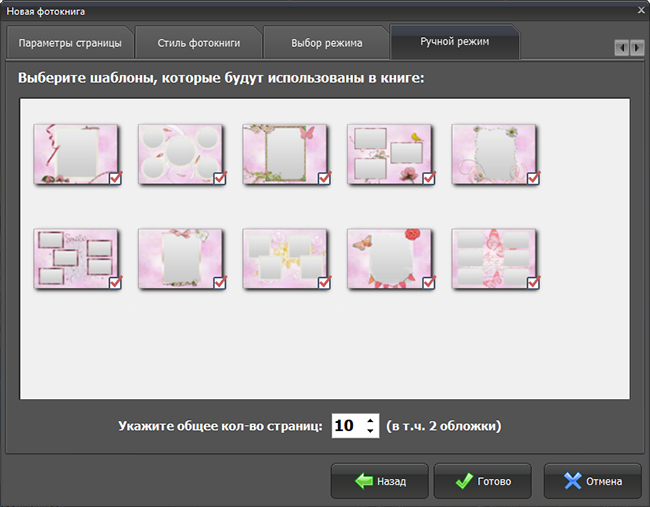Click the green back arrow icon
This screenshot has height=507, width=650.
[x=364, y=481]
